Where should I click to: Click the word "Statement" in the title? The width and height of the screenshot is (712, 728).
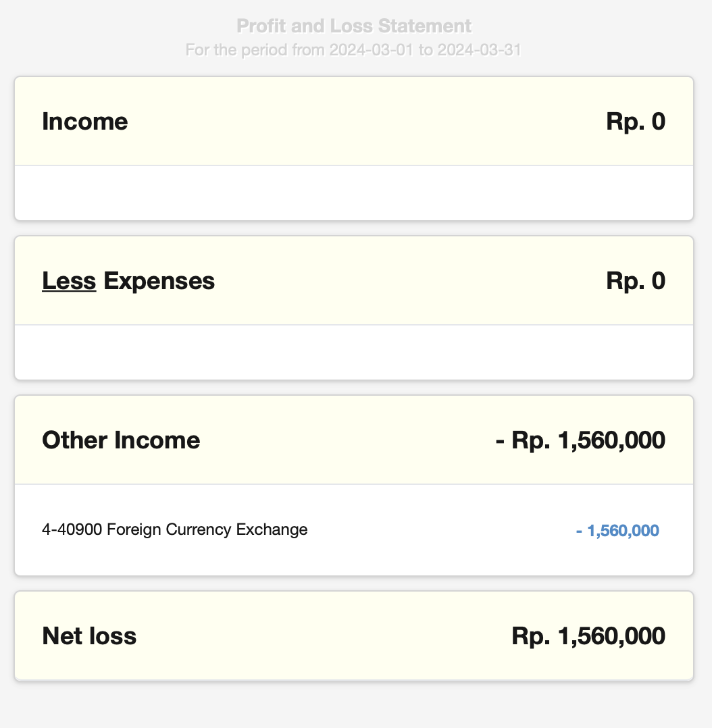[425, 26]
